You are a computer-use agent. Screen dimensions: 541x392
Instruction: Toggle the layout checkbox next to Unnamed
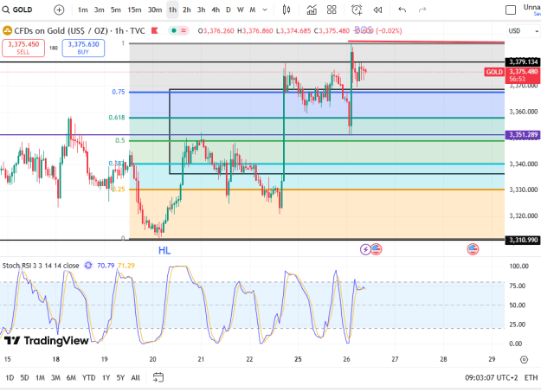tap(511, 10)
